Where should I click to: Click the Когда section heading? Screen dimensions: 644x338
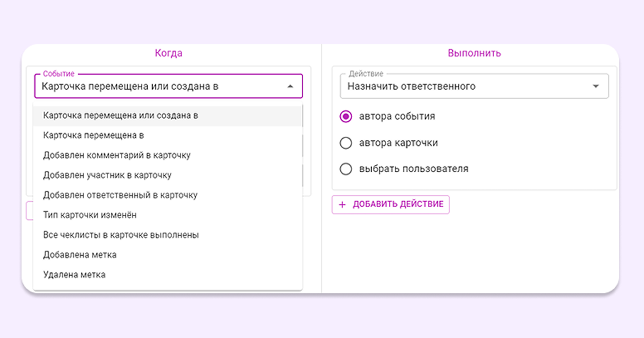tap(168, 53)
